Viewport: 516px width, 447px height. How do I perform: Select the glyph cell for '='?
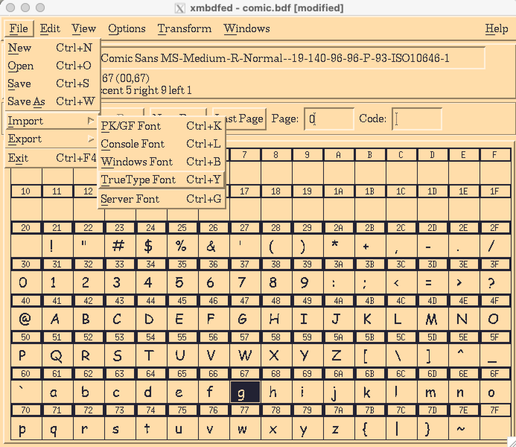pyautogui.click(x=432, y=283)
